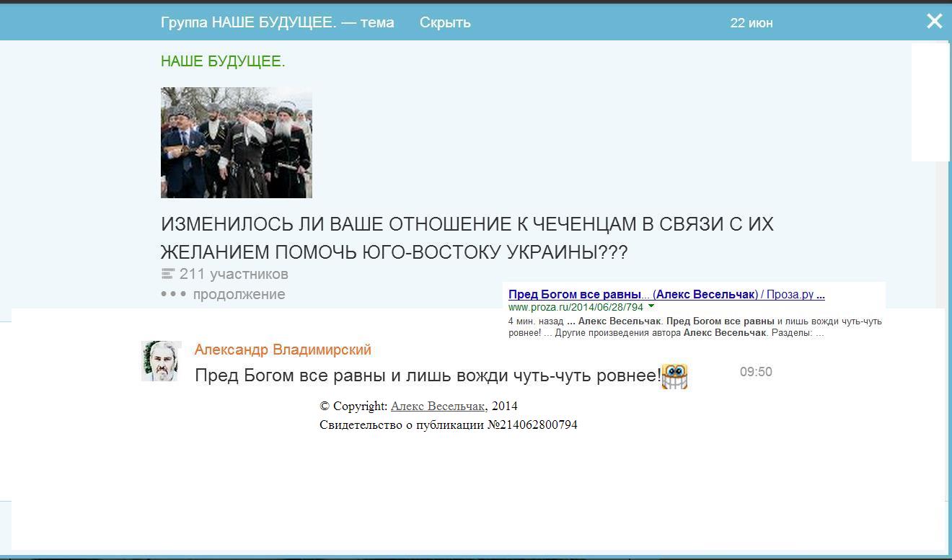Click the comment text Пред Богом все равны
Screen dimensions: 952x560
coord(428,375)
